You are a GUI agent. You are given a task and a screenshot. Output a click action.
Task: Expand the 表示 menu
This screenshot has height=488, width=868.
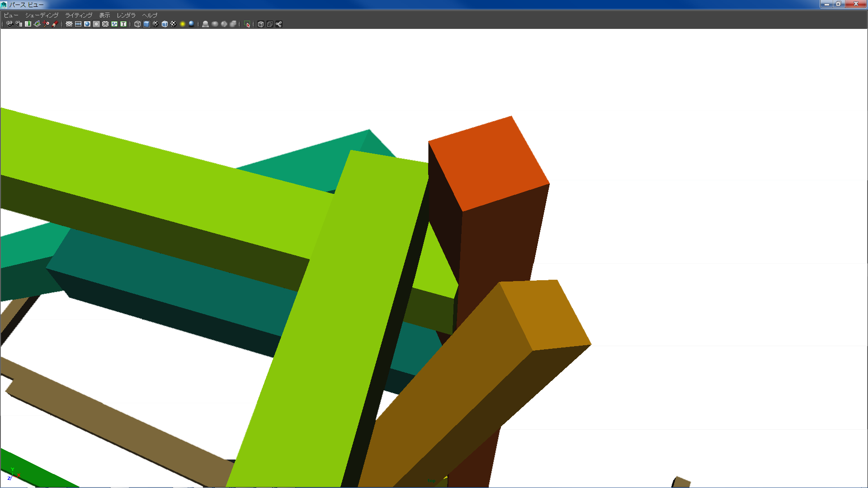(104, 15)
